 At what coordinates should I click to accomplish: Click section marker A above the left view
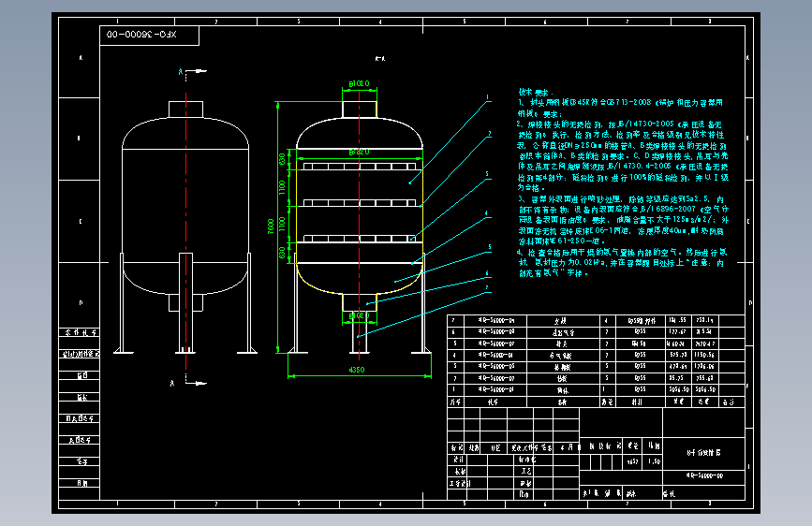(180, 71)
